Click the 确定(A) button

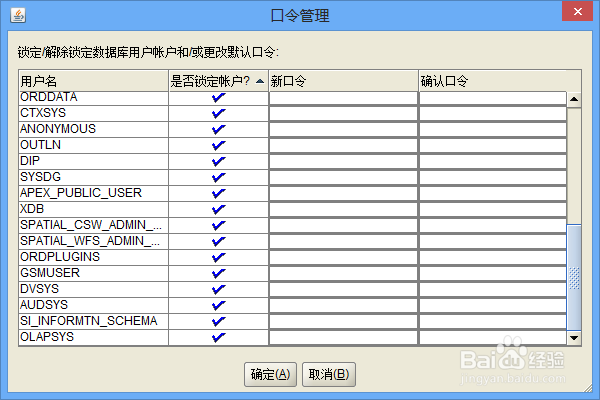pos(271,374)
